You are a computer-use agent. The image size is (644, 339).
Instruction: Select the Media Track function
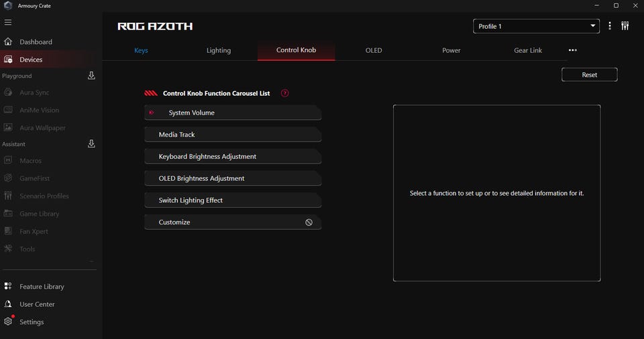233,134
